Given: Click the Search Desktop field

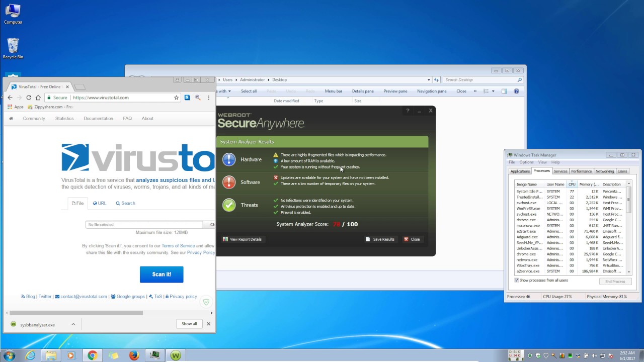Looking at the screenshot, I should pyautogui.click(x=483, y=79).
